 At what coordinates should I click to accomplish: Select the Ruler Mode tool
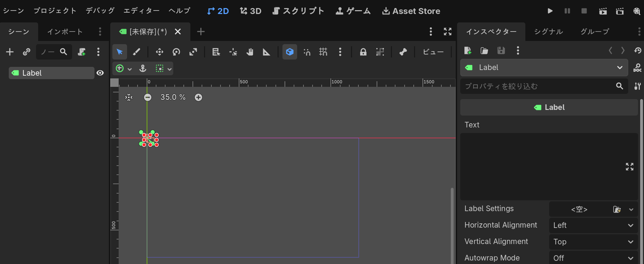[266, 52]
